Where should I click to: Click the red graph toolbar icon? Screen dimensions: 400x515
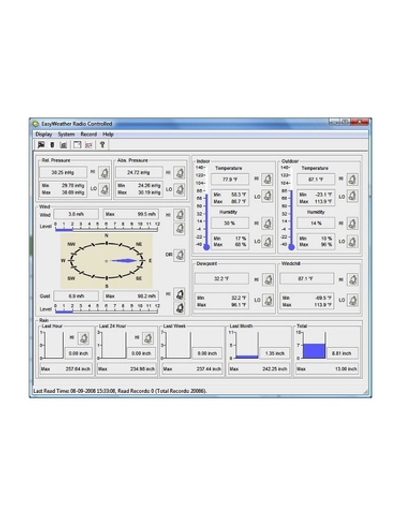pos(88,145)
